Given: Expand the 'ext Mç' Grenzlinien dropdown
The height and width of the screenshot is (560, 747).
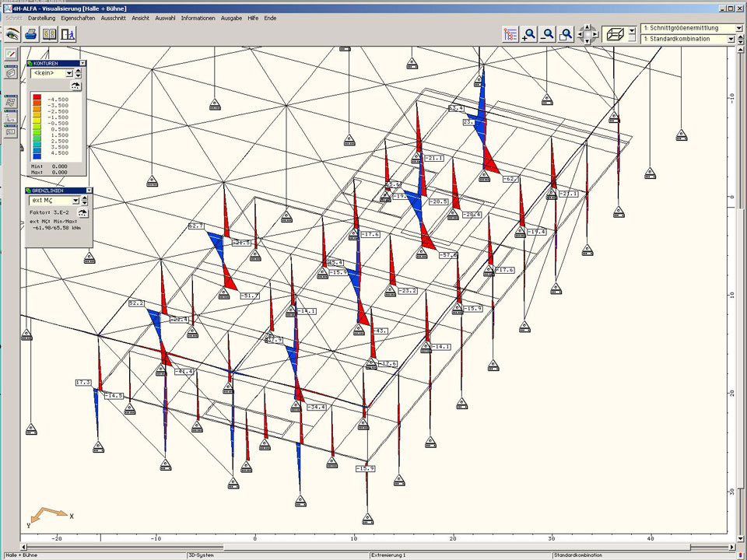Looking at the screenshot, I should coord(75,201).
